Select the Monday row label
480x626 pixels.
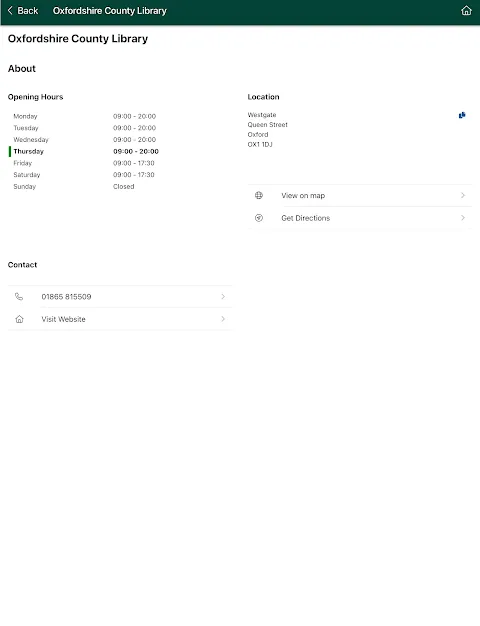(x=25, y=116)
